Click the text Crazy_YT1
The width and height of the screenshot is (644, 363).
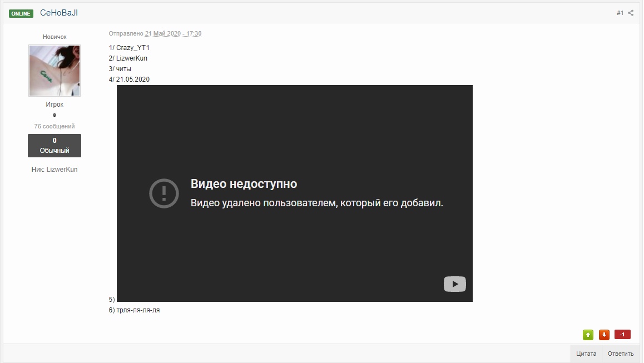point(133,48)
